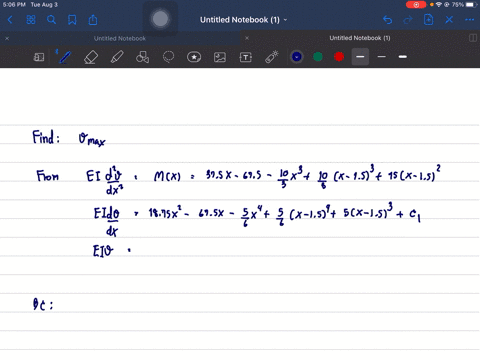The width and height of the screenshot is (480, 360).
Task: Switch to the Untitled Notebook (1) tab
Action: 360,38
